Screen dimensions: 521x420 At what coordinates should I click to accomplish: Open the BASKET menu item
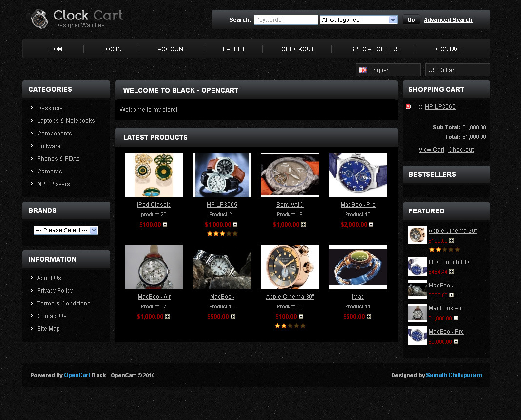pyautogui.click(x=234, y=49)
